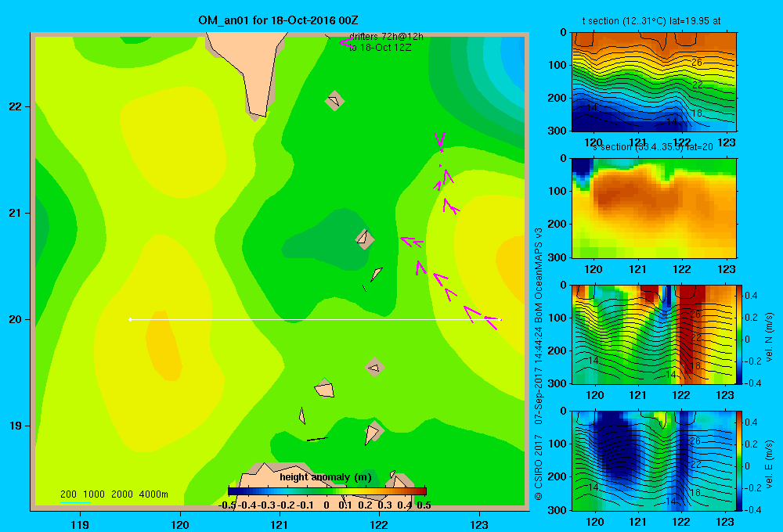
Task: Click the vertical CSIRO BoM OceanMAPS copyright text
Action: tap(539, 365)
